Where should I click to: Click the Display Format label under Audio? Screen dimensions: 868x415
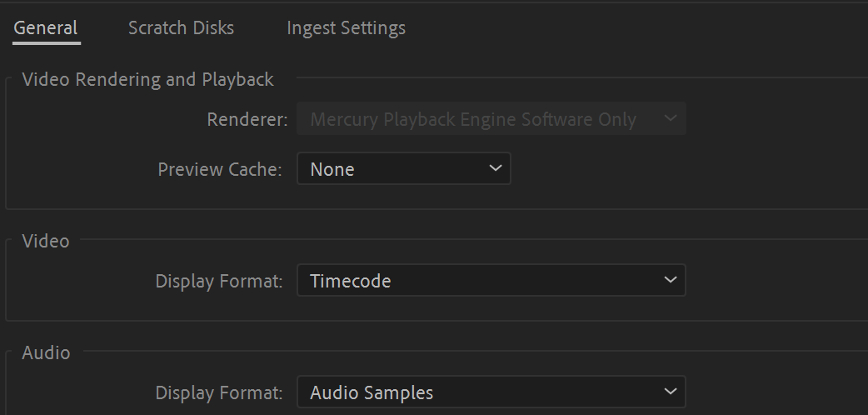click(x=219, y=392)
